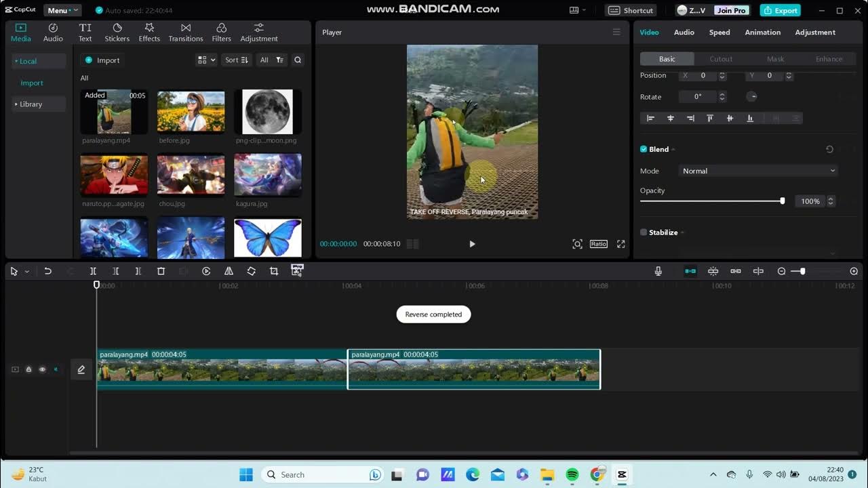
Task: Enable the Stabilize checkbox
Action: (x=644, y=232)
